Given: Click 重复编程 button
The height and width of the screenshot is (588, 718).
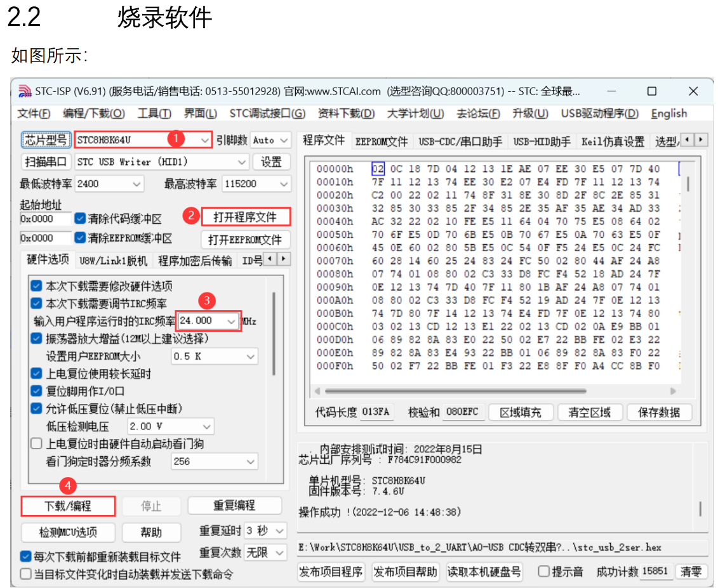Looking at the screenshot, I should tap(234, 506).
